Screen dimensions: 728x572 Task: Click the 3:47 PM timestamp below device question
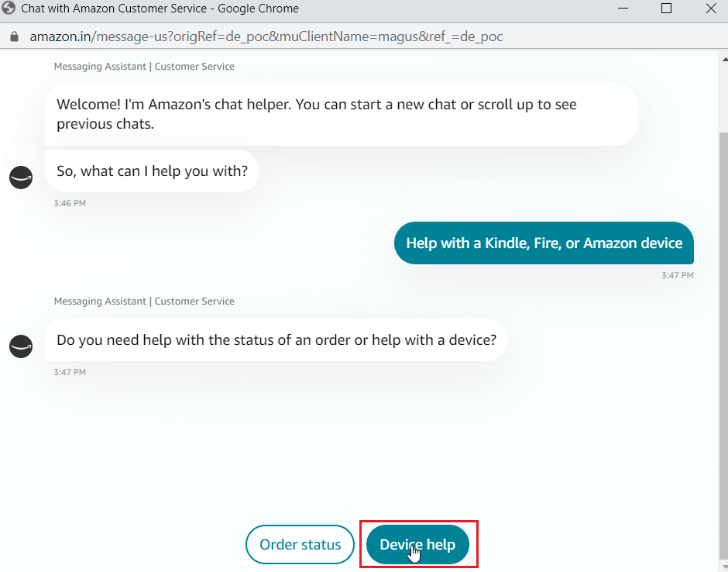(70, 371)
